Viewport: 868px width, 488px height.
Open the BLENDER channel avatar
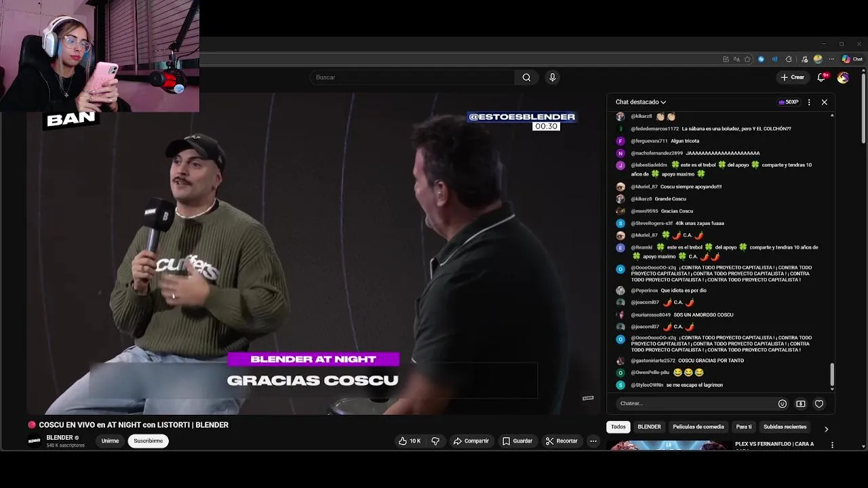(x=34, y=441)
